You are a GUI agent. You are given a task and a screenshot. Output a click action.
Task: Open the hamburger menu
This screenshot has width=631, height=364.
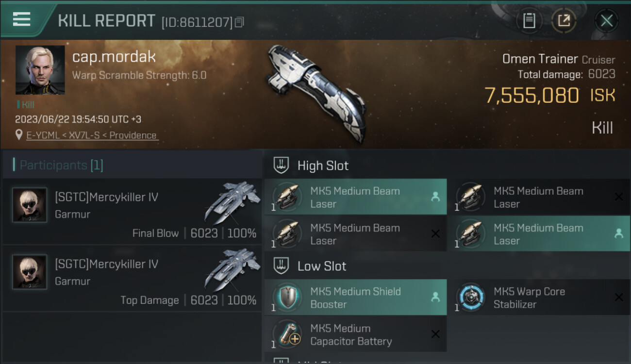click(22, 19)
